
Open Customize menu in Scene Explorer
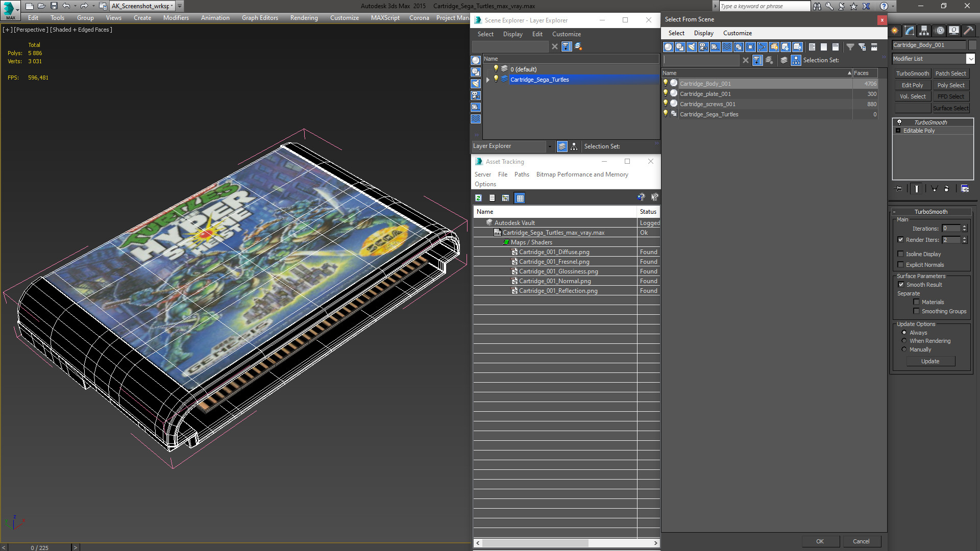tap(567, 34)
